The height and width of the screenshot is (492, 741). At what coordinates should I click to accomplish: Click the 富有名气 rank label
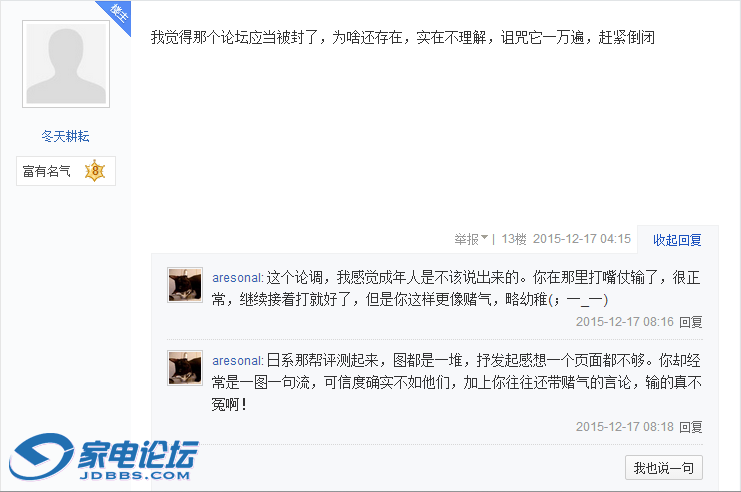[47, 171]
